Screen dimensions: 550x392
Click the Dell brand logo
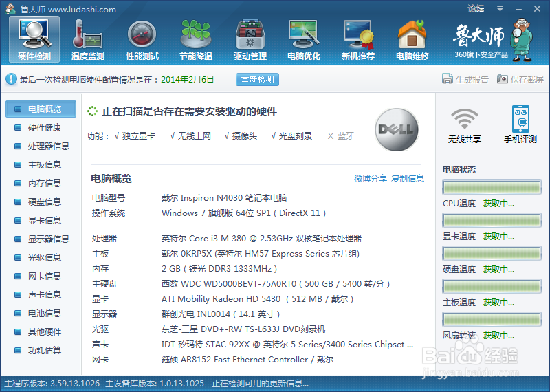pos(397,129)
